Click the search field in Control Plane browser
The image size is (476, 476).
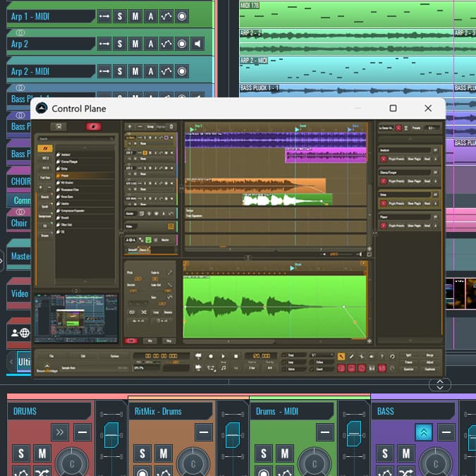click(x=76, y=139)
